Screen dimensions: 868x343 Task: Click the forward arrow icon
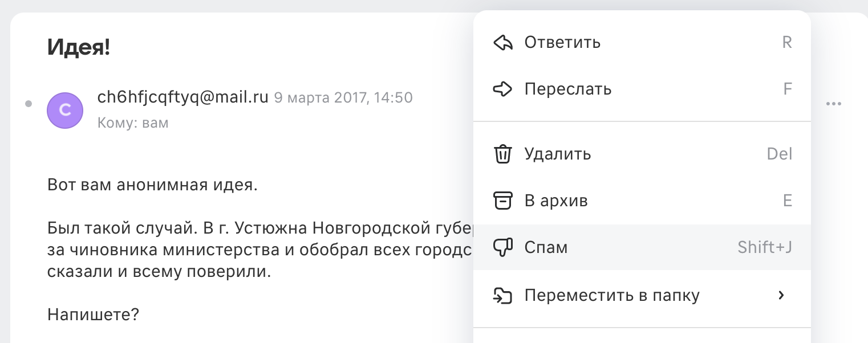coord(502,89)
